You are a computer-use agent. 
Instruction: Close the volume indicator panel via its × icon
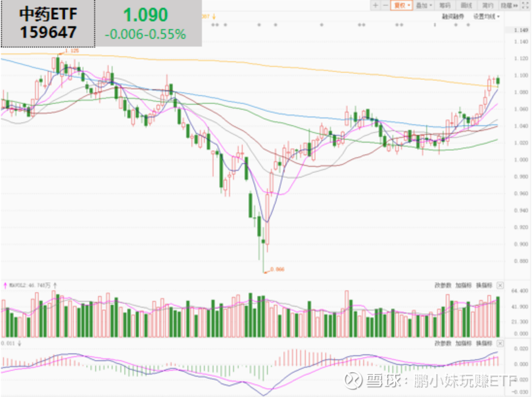pyautogui.click(x=500, y=286)
